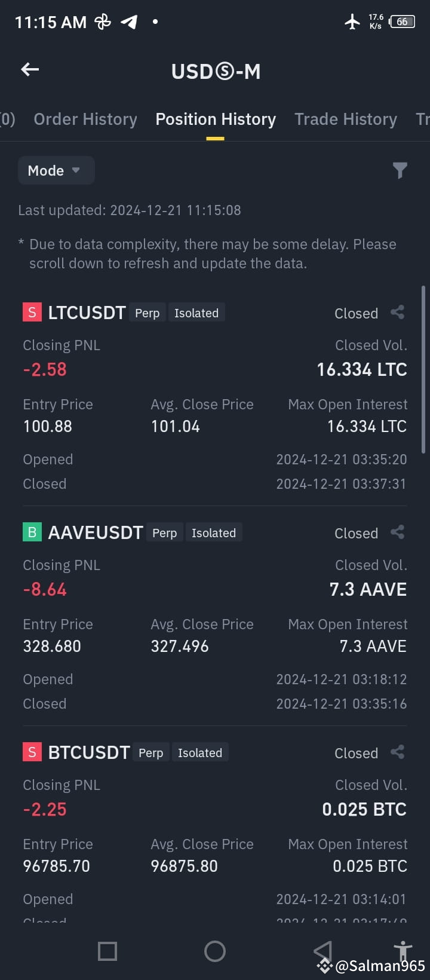Expand the Mode dropdown
430x980 pixels.
pyautogui.click(x=56, y=170)
